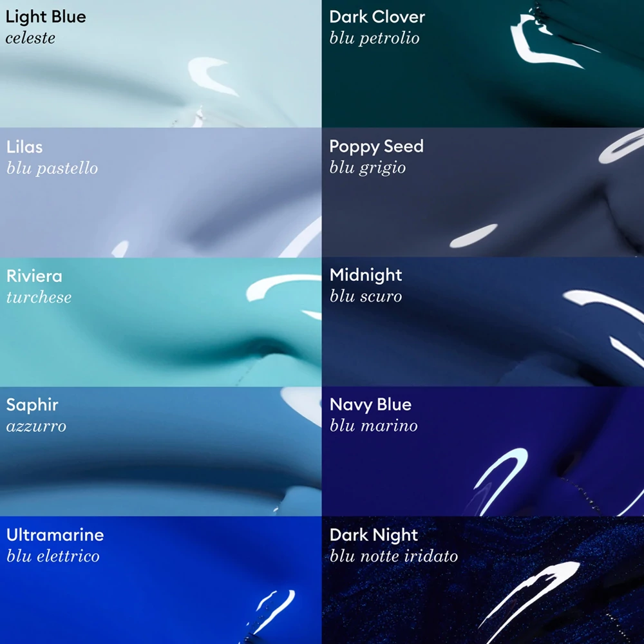Click the blu grigio italic subtitle

pos(368,168)
